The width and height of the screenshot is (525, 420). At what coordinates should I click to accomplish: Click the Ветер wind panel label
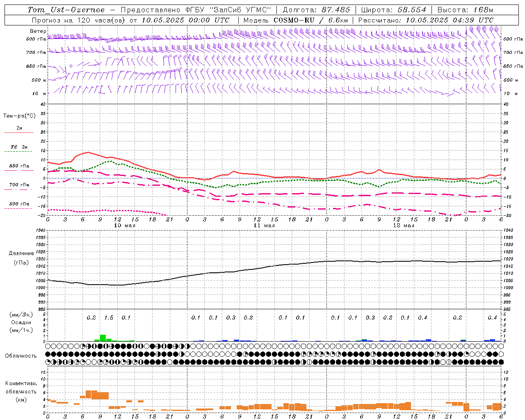click(x=38, y=31)
